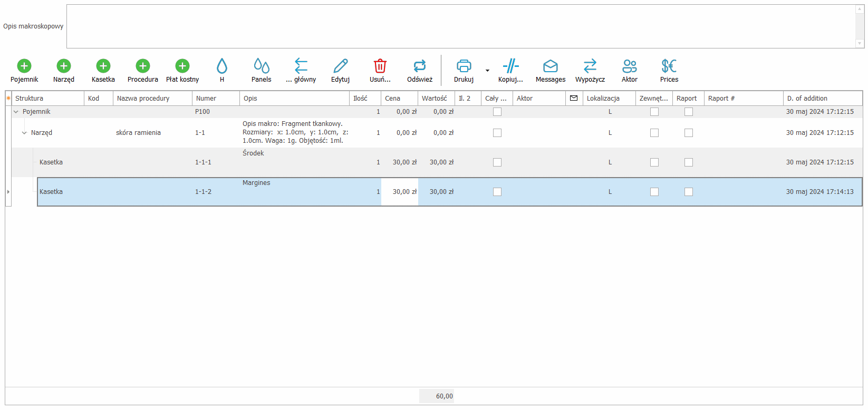Enable Zewnętrzny checkbox in the Narząd row

pos(654,133)
